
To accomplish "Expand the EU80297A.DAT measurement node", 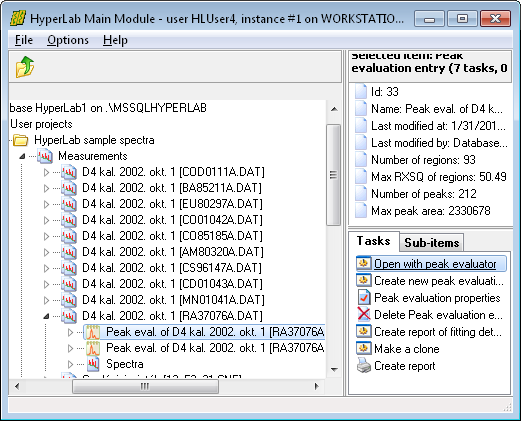I will point(46,204).
